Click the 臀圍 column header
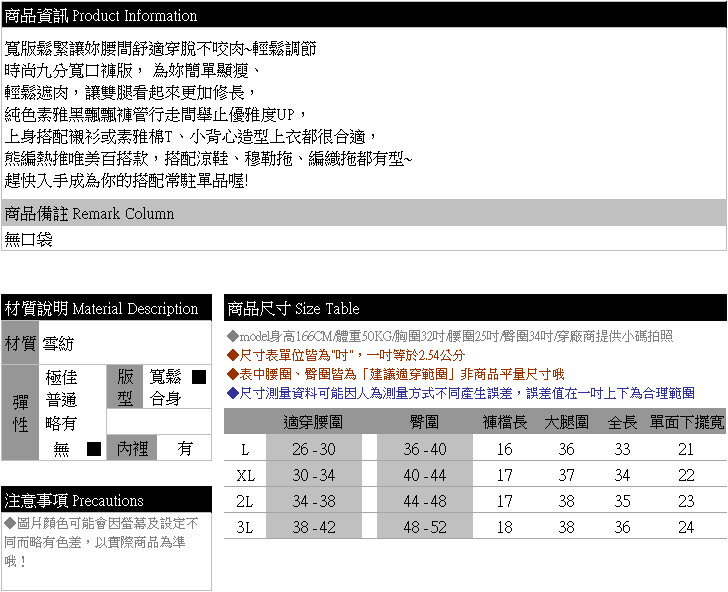 click(424, 422)
